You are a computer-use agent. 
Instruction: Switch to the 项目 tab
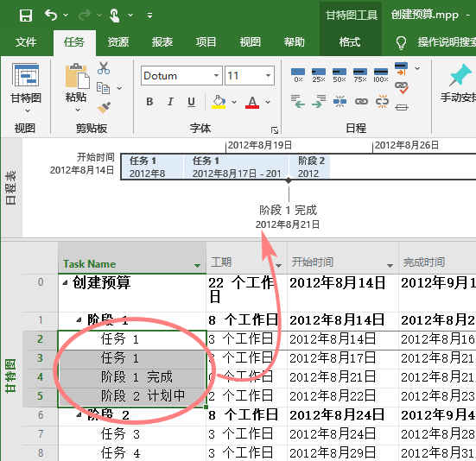pos(206,41)
